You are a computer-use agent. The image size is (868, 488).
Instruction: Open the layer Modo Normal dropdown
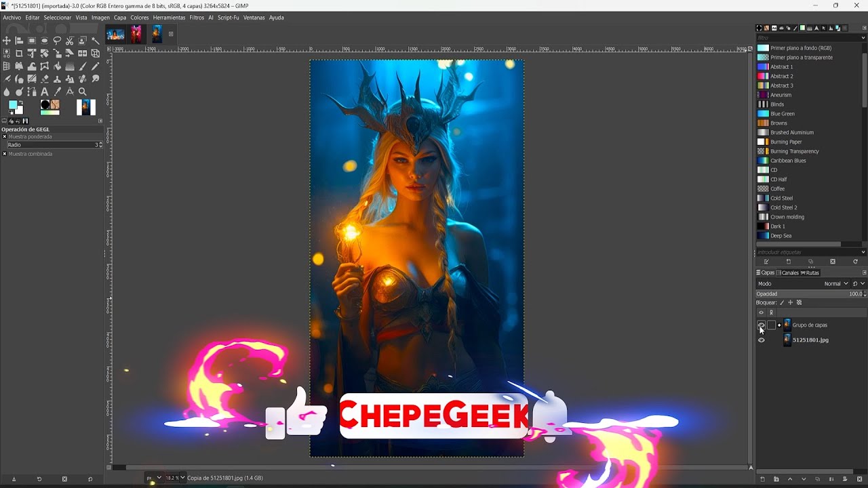pos(836,283)
